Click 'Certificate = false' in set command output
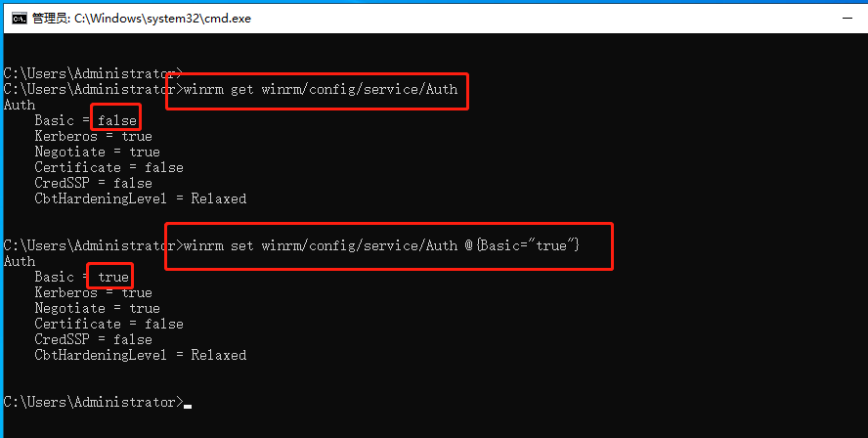 point(108,324)
